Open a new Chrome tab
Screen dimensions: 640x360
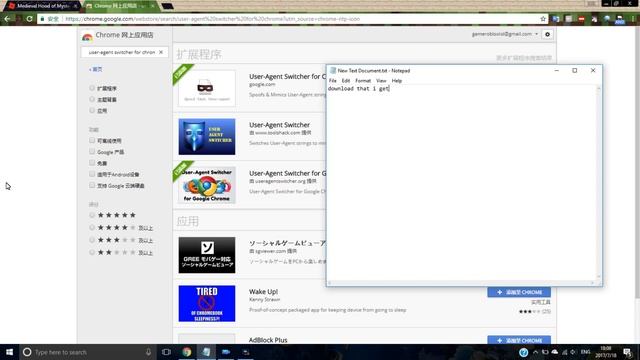(167, 6)
